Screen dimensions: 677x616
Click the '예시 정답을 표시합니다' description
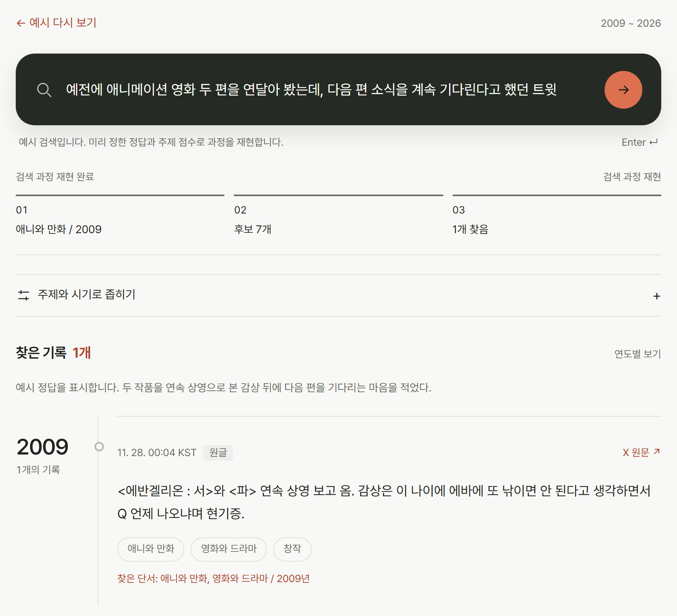(x=224, y=388)
